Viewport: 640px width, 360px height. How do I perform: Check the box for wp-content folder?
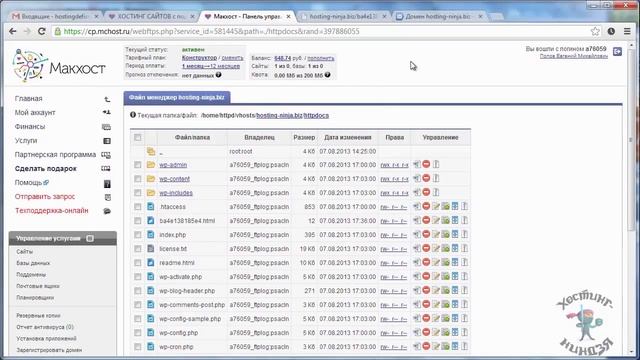(x=138, y=179)
